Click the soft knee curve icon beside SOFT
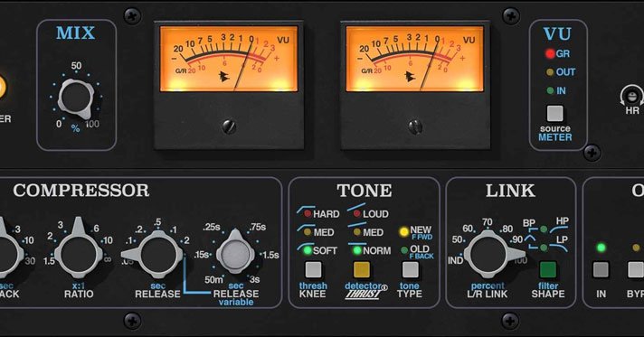644x337 pixels. 306,248
